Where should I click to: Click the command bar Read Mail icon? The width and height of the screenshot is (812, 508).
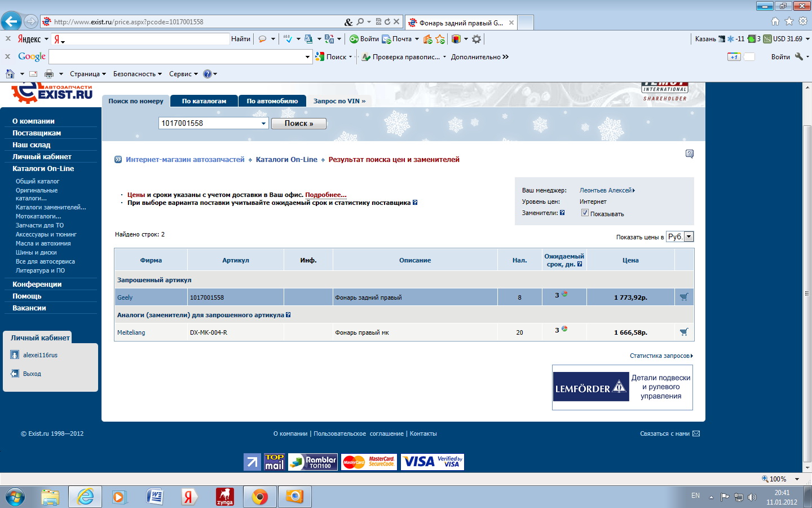tap(33, 74)
